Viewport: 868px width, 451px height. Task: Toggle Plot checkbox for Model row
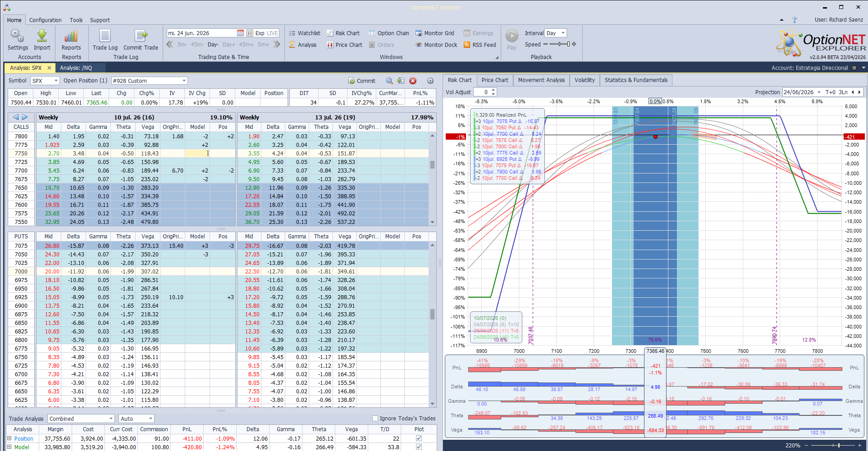click(x=419, y=447)
